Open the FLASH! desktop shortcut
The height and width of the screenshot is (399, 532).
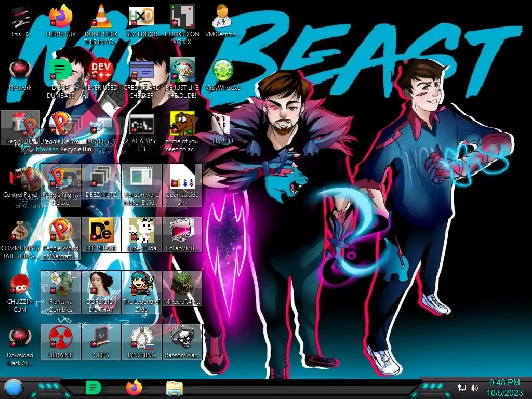point(222,129)
